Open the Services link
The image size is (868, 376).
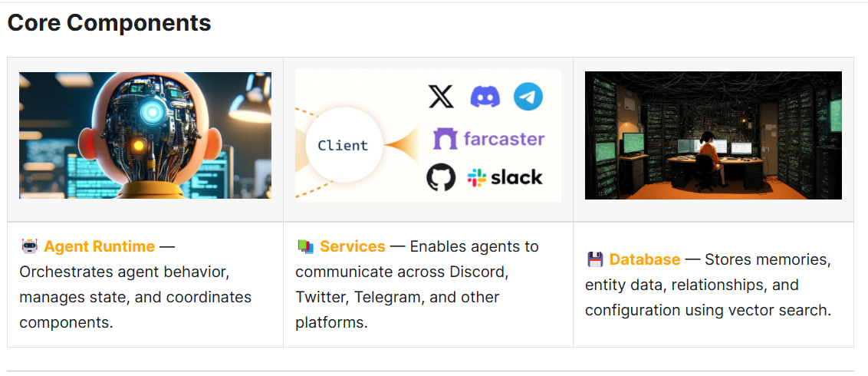click(352, 247)
